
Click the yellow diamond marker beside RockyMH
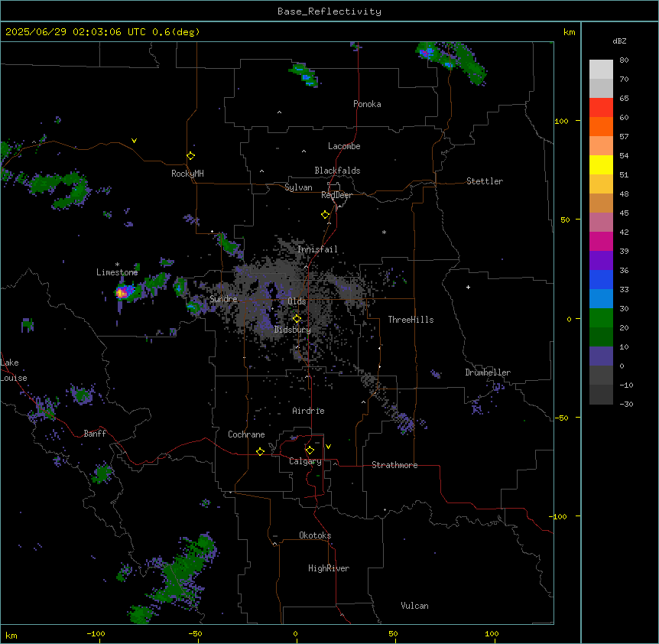point(191,156)
